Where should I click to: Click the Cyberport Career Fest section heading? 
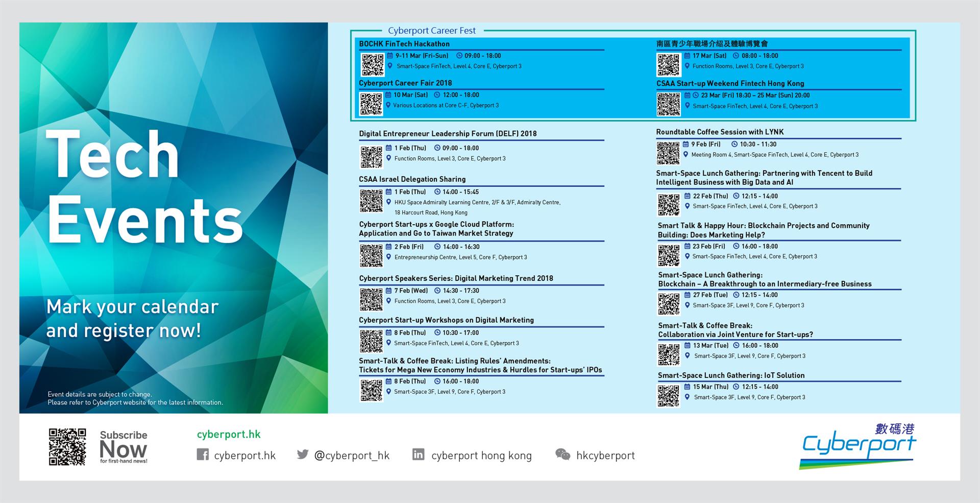point(432,31)
